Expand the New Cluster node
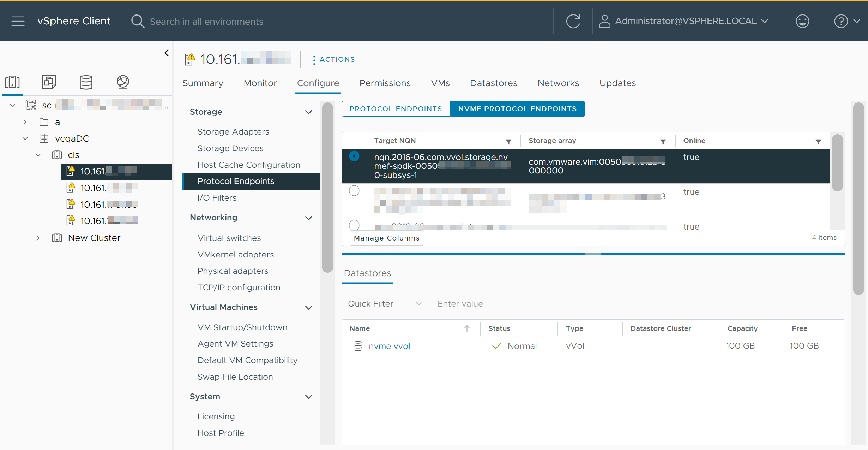 click(x=38, y=238)
